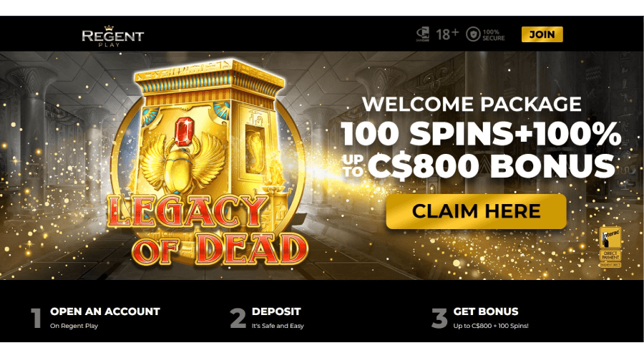Select the shield secure icon
Viewport: 644px width, 358px height.
tap(473, 34)
